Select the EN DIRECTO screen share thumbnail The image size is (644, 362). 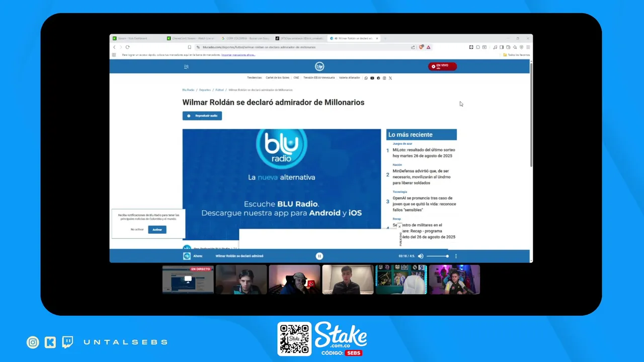[188, 280]
